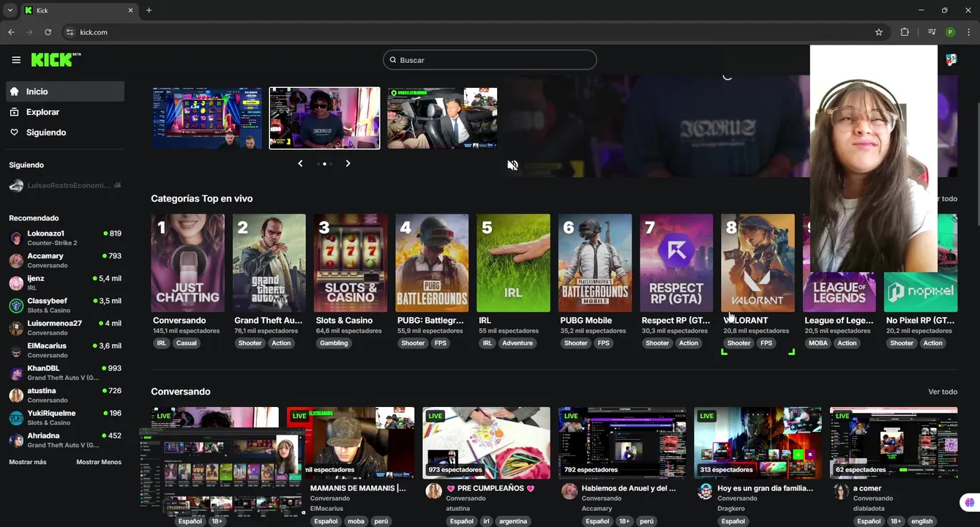Go to next featured stream arrow

[348, 163]
